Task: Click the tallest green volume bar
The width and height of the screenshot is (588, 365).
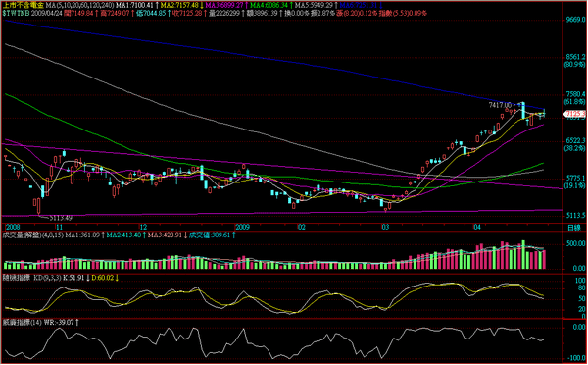Action: coord(523,254)
